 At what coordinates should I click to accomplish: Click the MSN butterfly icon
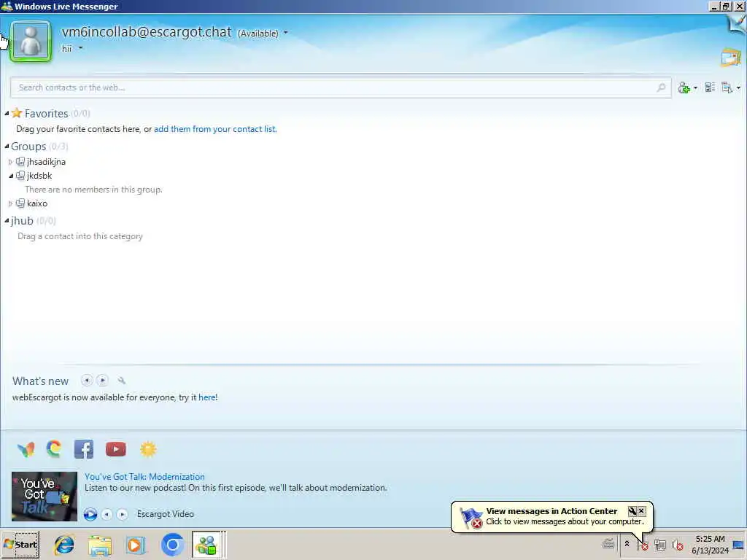pyautogui.click(x=26, y=449)
